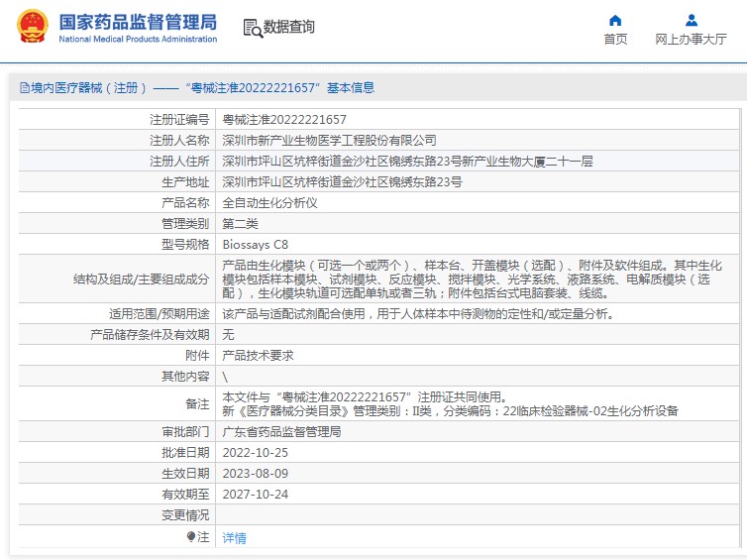This screenshot has height=560, width=747.
Task: Select registration number 粤械注准20222221657 value
Action: [284, 120]
